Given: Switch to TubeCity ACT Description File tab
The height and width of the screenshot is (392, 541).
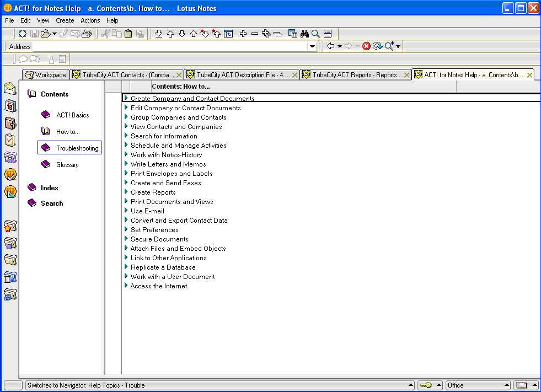Looking at the screenshot, I should pyautogui.click(x=242, y=74).
